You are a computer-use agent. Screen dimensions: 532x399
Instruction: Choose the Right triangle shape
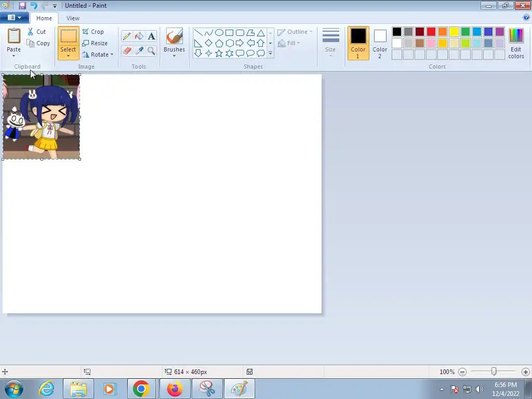pyautogui.click(x=198, y=43)
